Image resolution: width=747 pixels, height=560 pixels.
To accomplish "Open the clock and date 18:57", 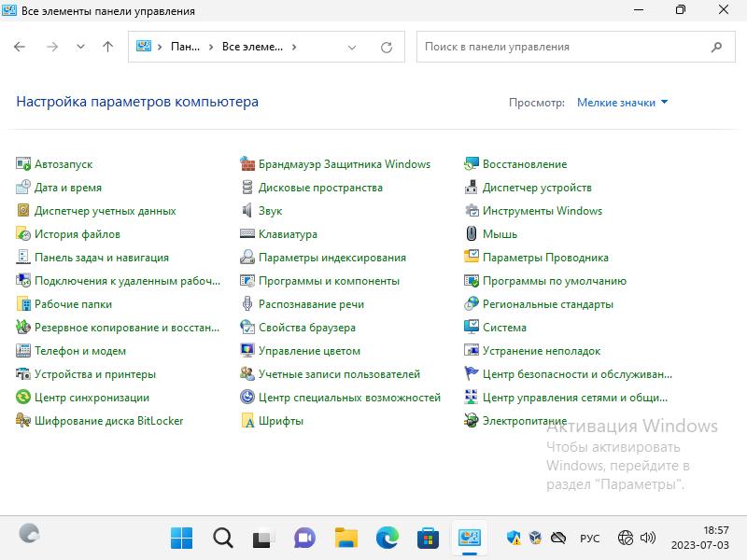I will tap(700, 538).
